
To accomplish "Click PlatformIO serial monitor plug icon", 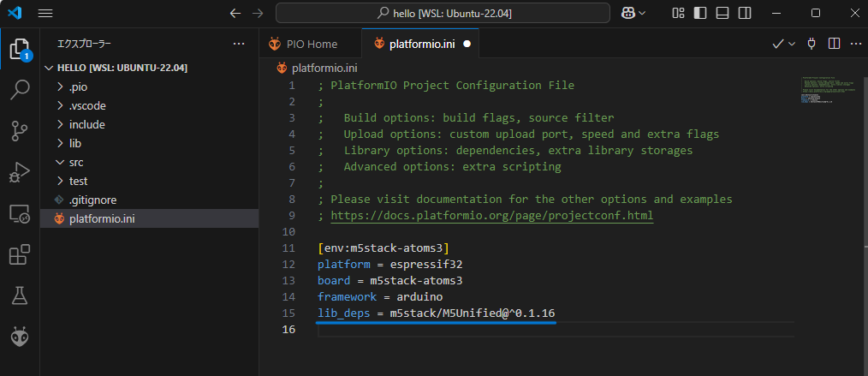I will click(812, 44).
